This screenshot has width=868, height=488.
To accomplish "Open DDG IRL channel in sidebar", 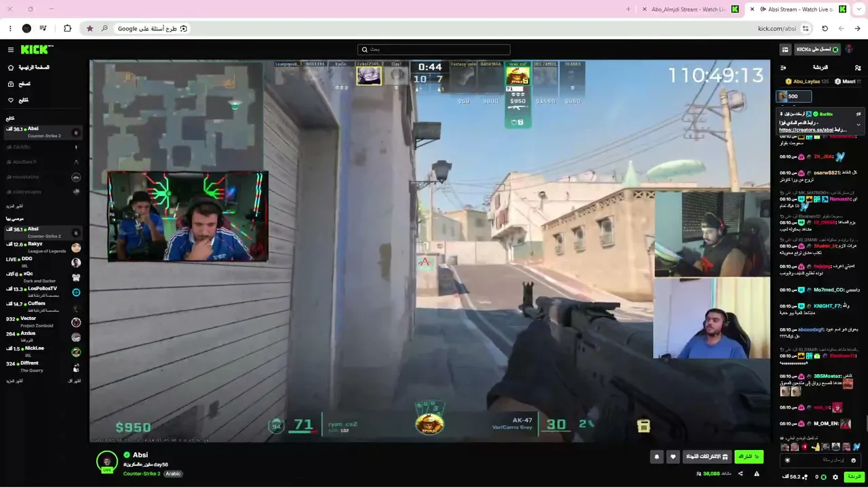I will point(43,262).
